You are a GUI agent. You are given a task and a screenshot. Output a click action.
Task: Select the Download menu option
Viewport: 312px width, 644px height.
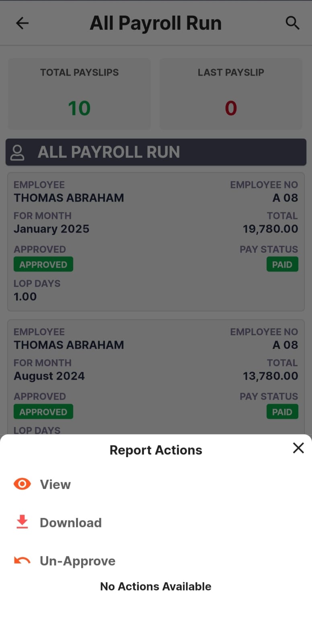click(x=71, y=522)
